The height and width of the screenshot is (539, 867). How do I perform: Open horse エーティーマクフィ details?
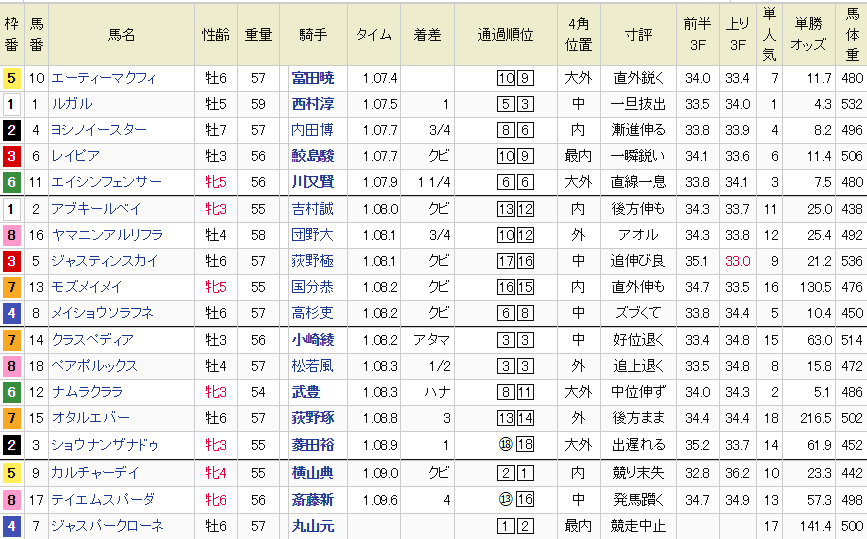[104, 78]
